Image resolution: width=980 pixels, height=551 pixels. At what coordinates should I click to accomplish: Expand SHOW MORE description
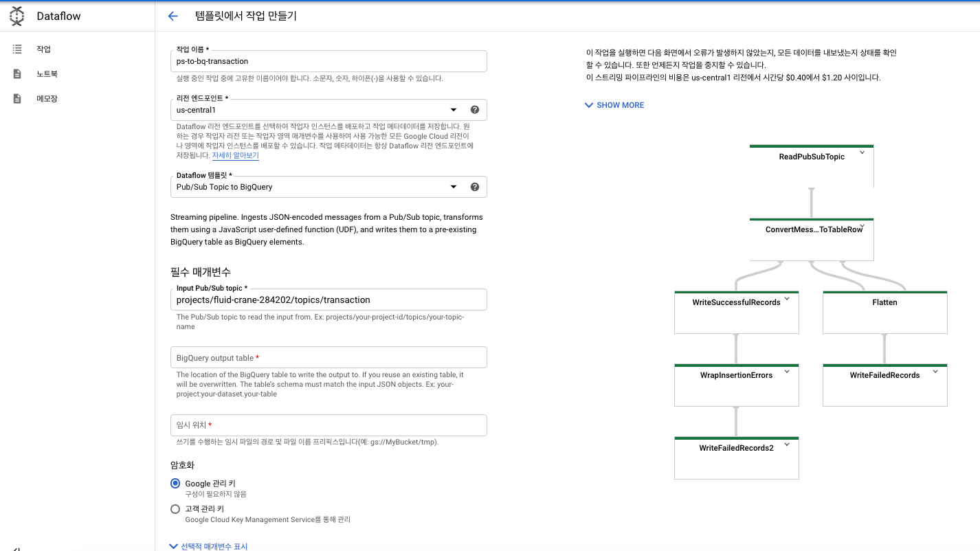point(614,105)
